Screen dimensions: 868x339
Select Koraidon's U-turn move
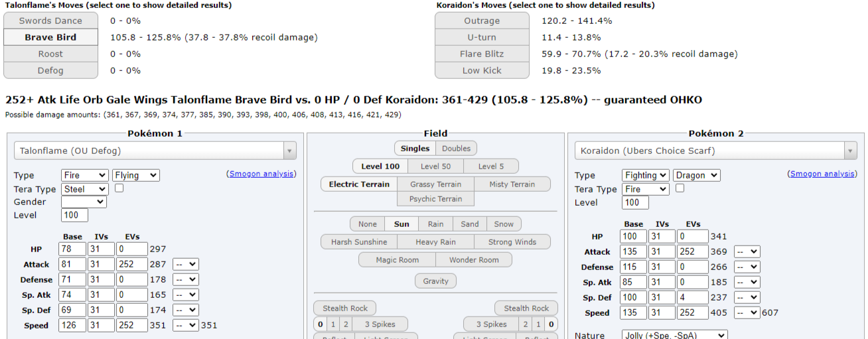pyautogui.click(x=482, y=37)
